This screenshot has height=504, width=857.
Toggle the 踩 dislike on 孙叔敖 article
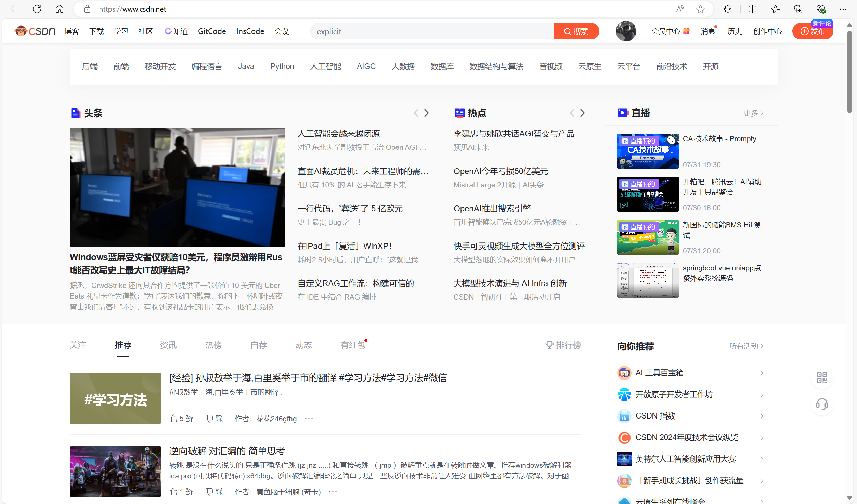pos(209,419)
